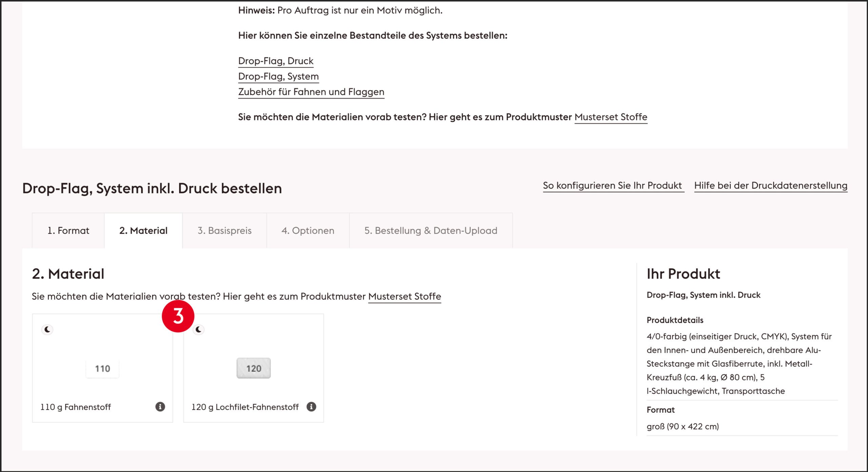This screenshot has height=472, width=868.
Task: Click info icon for 110 g Fahnenstoff
Action: [x=160, y=407]
